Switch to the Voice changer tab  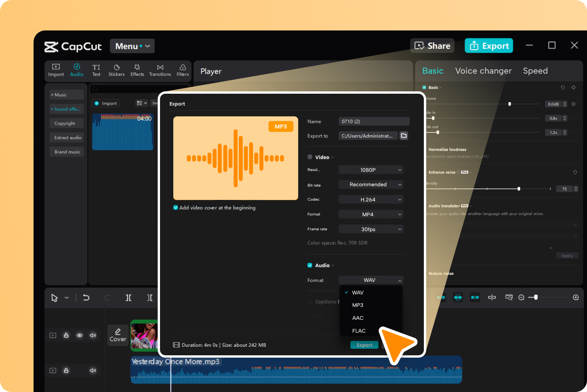(x=483, y=71)
